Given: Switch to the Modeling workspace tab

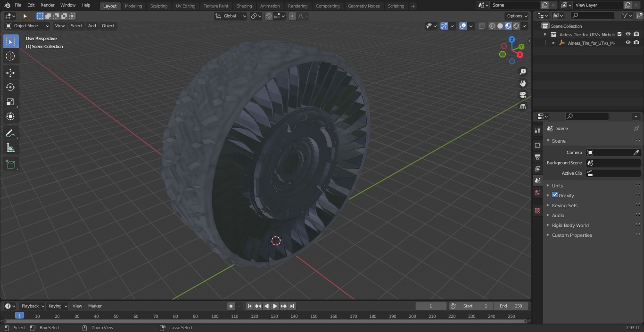Looking at the screenshot, I should click(x=133, y=6).
